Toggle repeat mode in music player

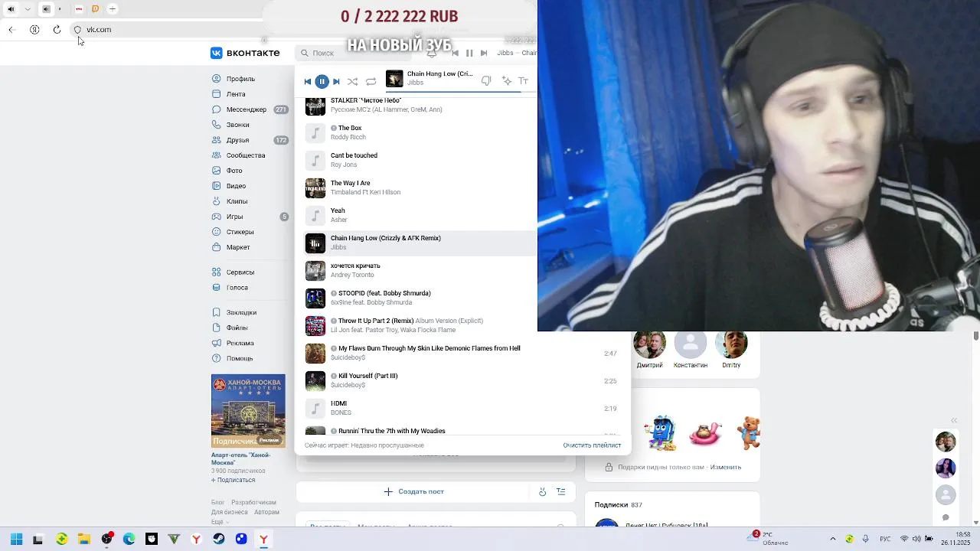coord(371,81)
